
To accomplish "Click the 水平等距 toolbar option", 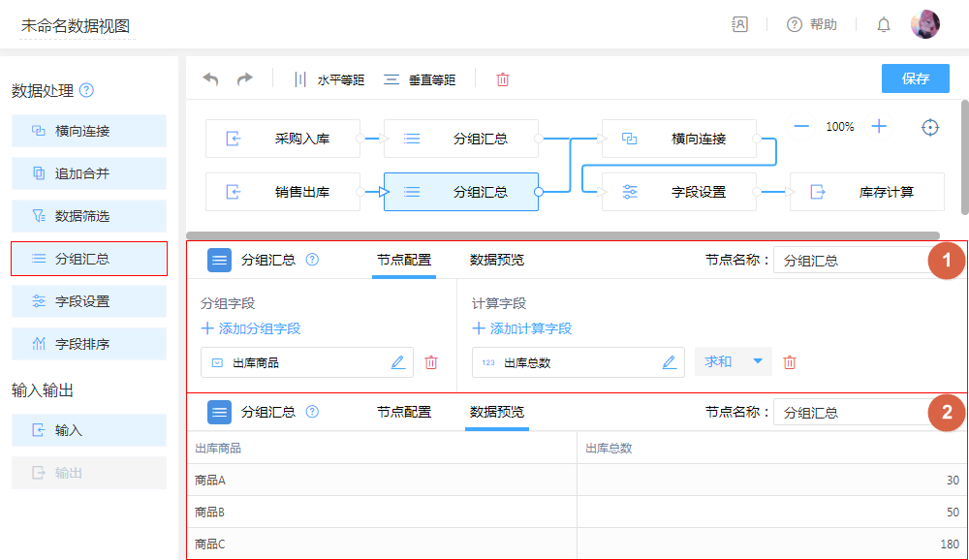I will pyautogui.click(x=329, y=79).
